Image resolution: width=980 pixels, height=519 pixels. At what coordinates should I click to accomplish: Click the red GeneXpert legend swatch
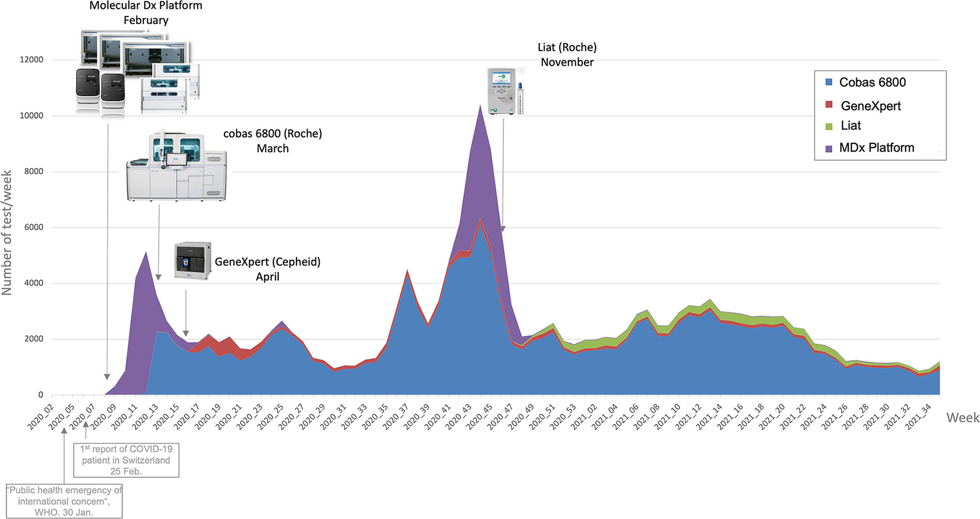(828, 105)
